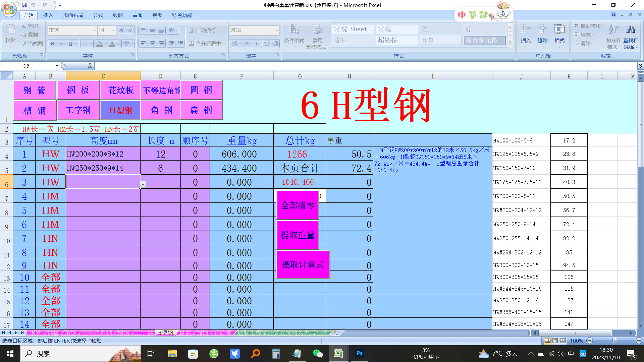This screenshot has height=362, width=644.
Task: Toggle Underline formatting
Action: coord(70,43)
